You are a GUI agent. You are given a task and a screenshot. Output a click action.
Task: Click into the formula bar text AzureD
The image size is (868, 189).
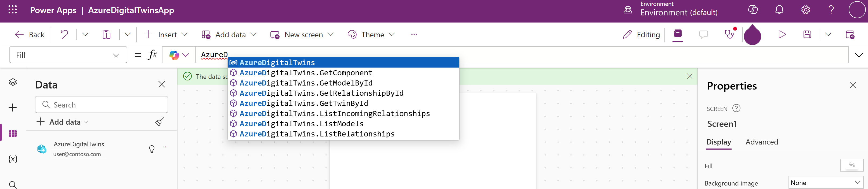click(x=214, y=54)
